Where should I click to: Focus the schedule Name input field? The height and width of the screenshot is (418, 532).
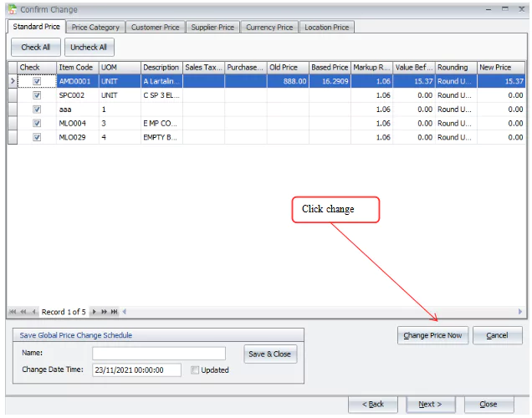point(159,354)
